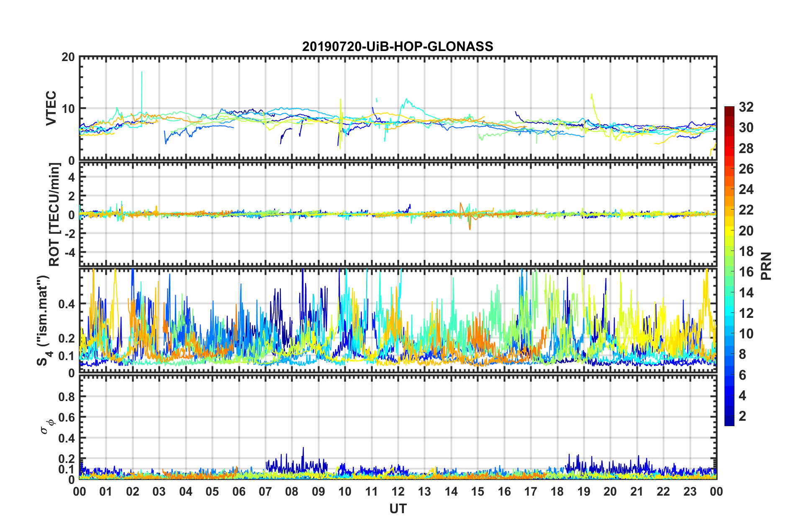
Task: Click colorbar tick label 2
Action: tap(742, 416)
